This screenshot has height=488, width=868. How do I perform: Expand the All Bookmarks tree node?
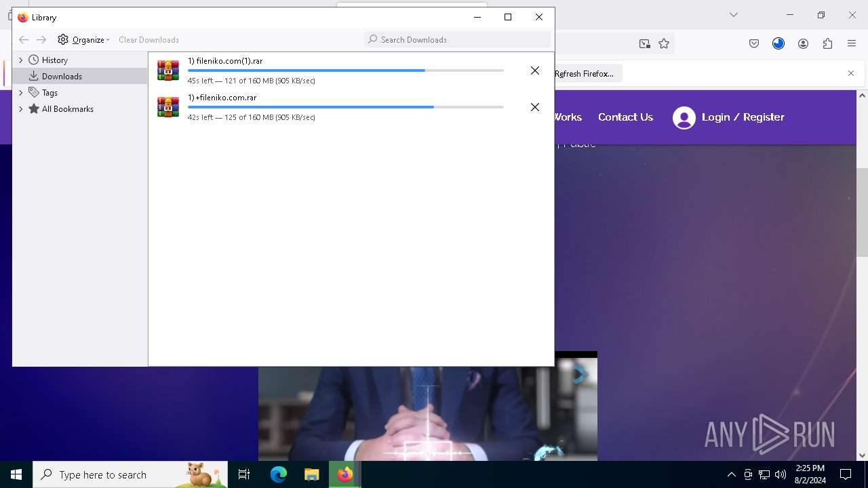click(x=20, y=109)
